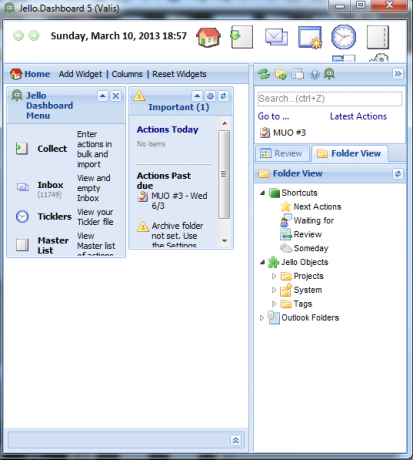Toggle the bottom bar double-chevron button

(235, 440)
